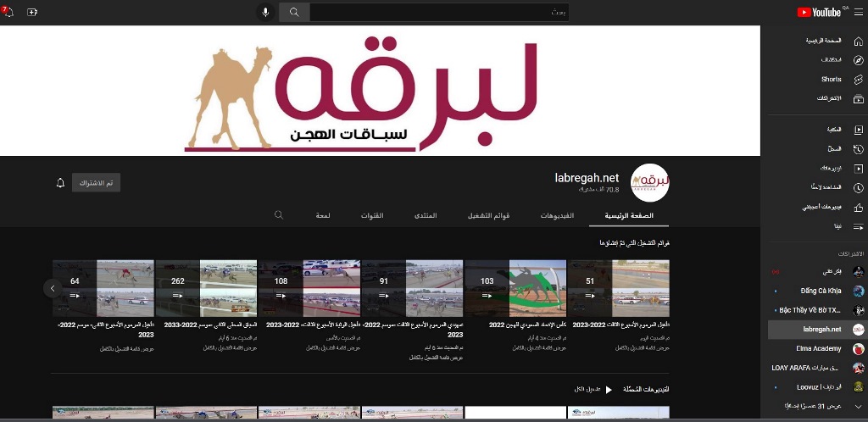Open the notifications bell in the top bar
The image size is (868, 422).
click(8, 12)
